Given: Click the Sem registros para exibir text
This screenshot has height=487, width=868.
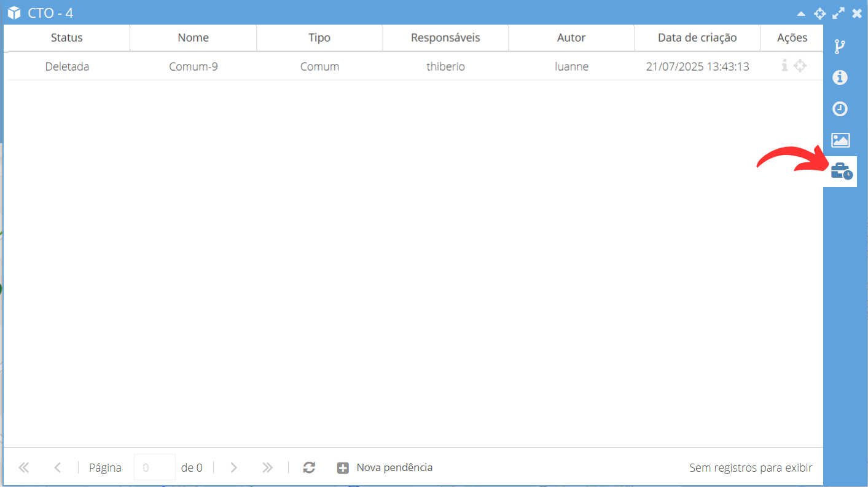Looking at the screenshot, I should coord(751,468).
